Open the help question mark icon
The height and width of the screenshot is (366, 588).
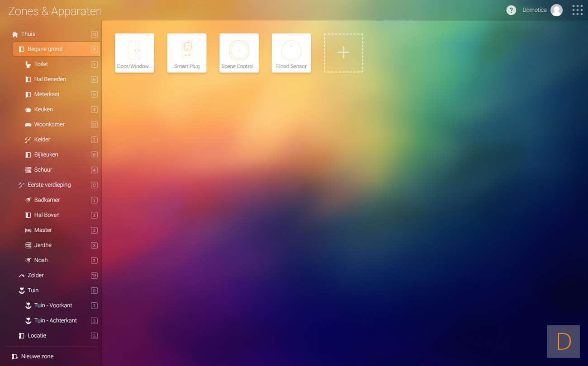pyautogui.click(x=511, y=10)
